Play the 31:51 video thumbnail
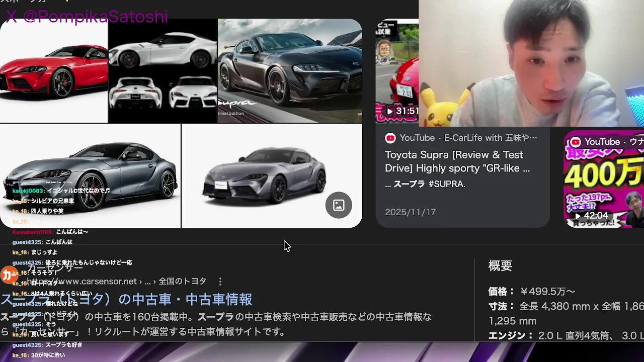 [x=397, y=71]
